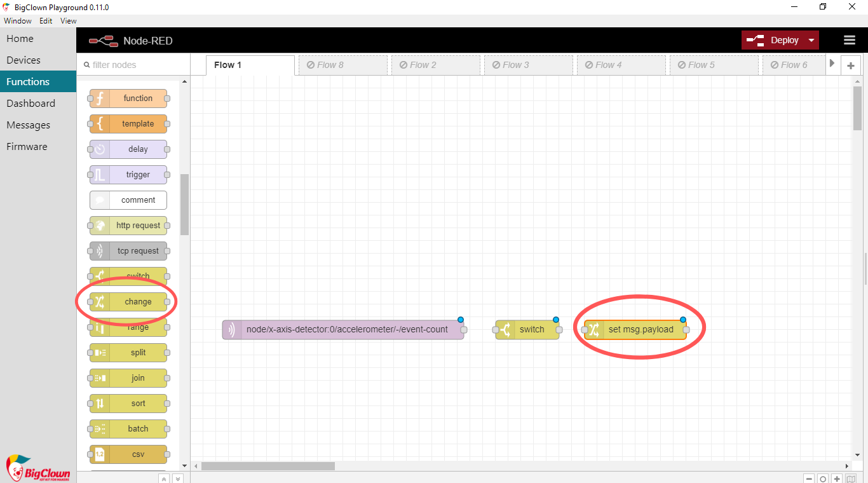Image resolution: width=868 pixels, height=483 pixels.
Task: Open the Window menu
Action: (x=18, y=20)
